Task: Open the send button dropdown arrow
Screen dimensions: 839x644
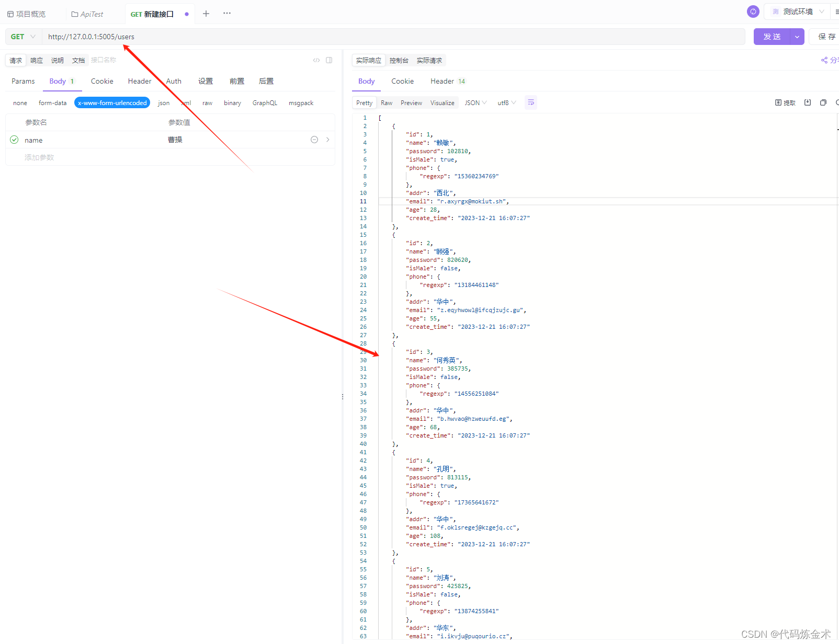Action: pos(797,37)
